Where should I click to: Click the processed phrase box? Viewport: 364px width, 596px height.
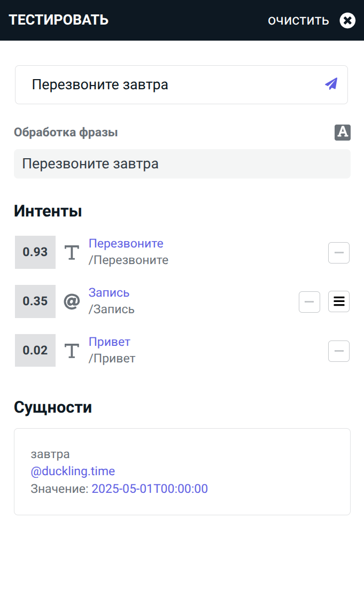(x=182, y=164)
